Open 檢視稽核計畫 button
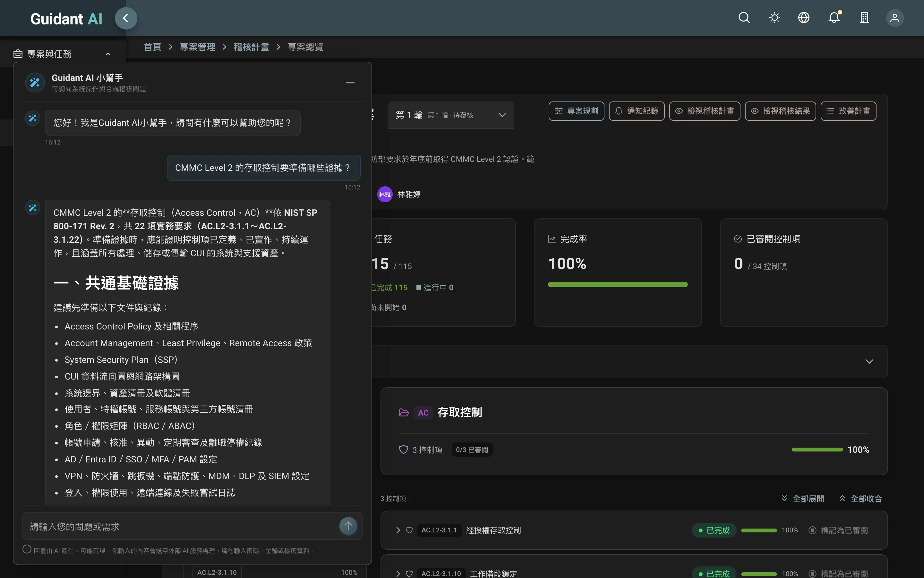 [x=705, y=111]
